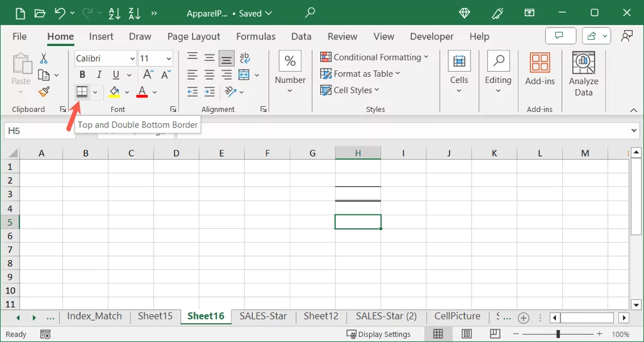Image resolution: width=644 pixels, height=342 pixels.
Task: Click the Align Left icon
Action: pos(192,75)
